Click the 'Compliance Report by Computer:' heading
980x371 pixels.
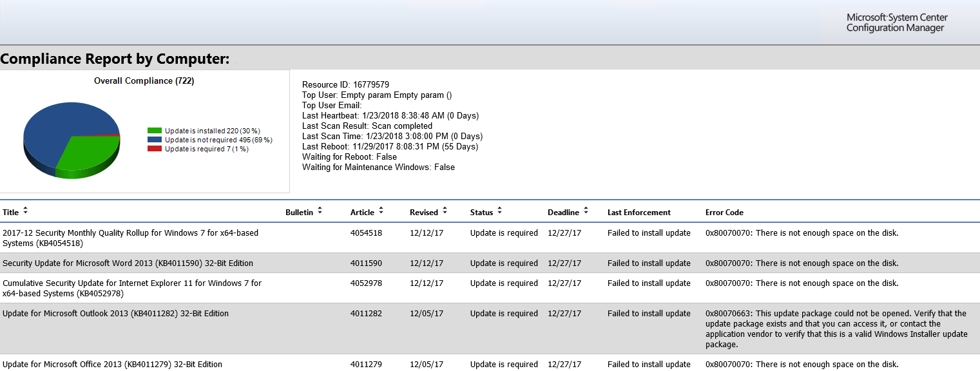[115, 59]
